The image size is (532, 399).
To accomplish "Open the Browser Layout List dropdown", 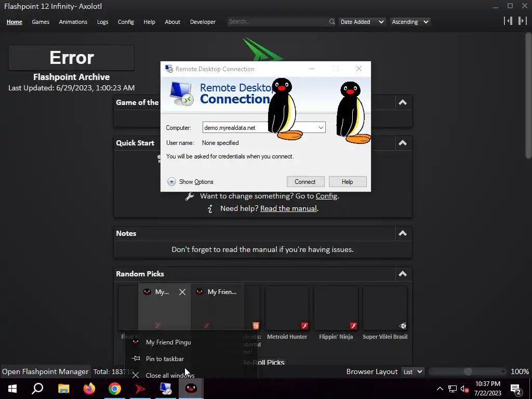I will 413,371.
